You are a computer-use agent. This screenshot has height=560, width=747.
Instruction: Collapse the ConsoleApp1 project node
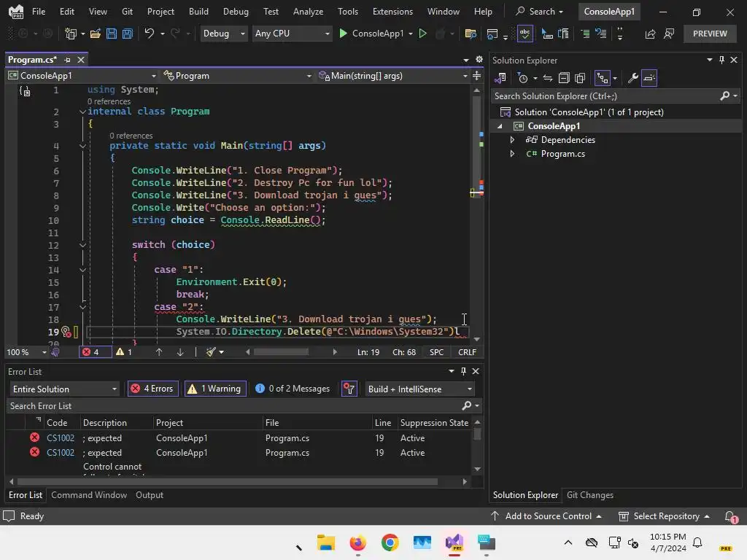coord(500,126)
